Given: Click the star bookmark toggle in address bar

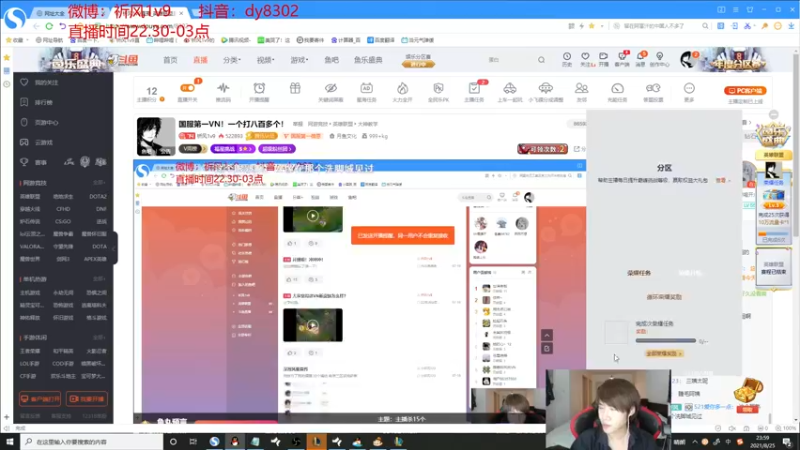Looking at the screenshot, I should 591,26.
